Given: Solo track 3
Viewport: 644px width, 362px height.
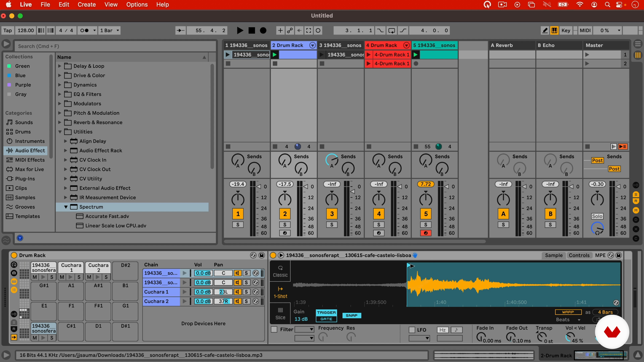Looking at the screenshot, I should point(332,225).
